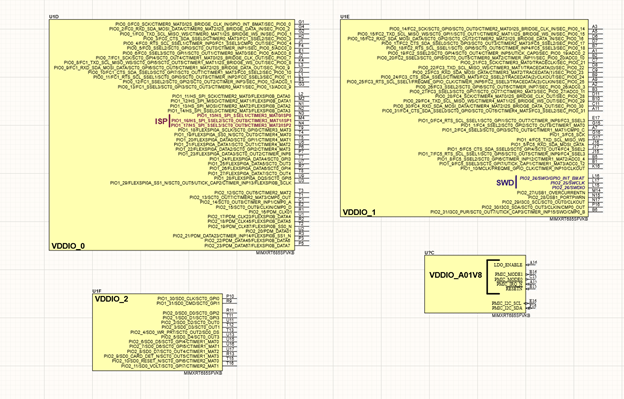Select the PIO2_4/SD0_WR_PRT pin name
This screenshot has height=399, width=624.
pos(175,332)
